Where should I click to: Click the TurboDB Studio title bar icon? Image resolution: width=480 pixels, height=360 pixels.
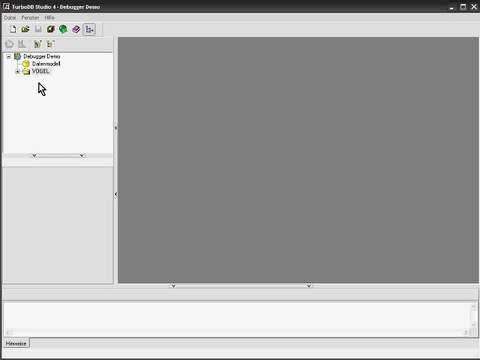point(6,6)
